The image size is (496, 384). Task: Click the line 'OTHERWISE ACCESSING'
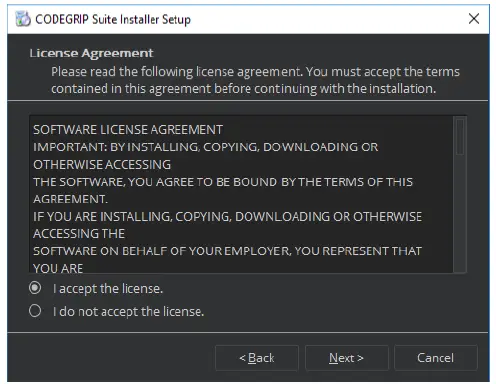coord(102,165)
